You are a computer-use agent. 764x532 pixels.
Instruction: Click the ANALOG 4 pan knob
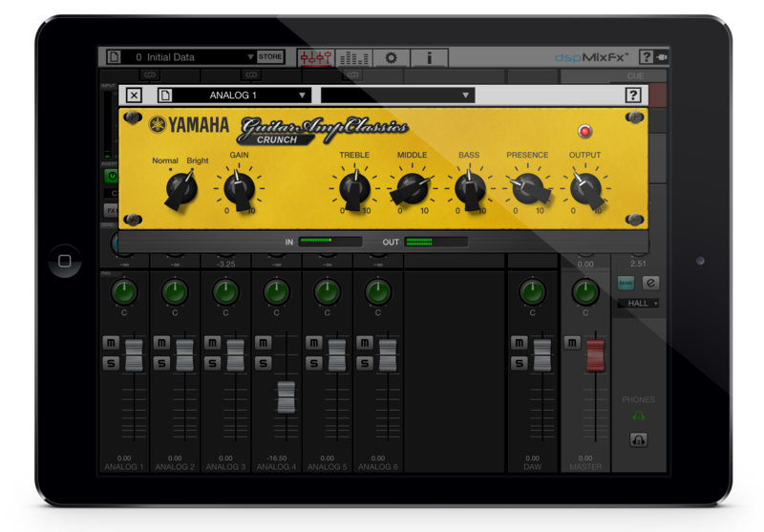point(276,292)
